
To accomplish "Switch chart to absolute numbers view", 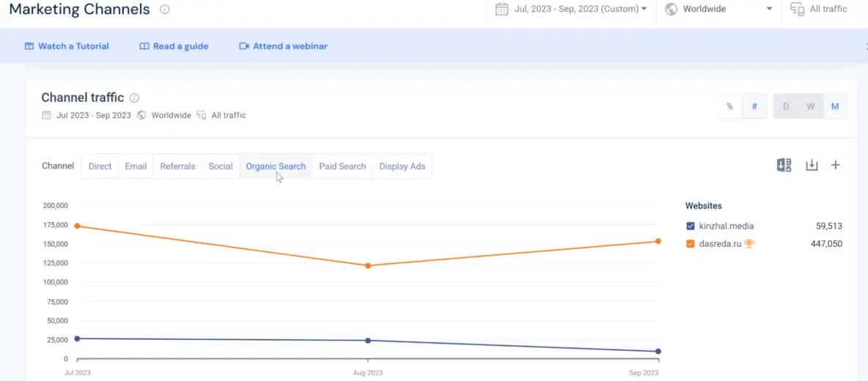I will click(754, 106).
